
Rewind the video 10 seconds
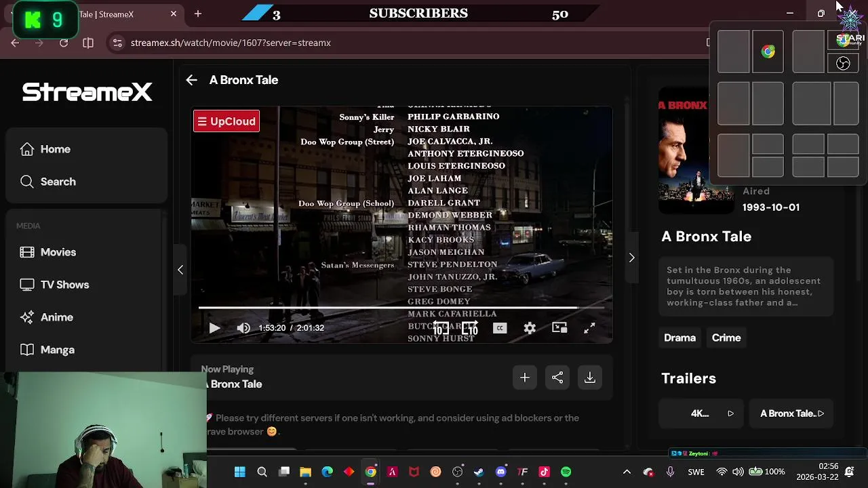pos(441,328)
